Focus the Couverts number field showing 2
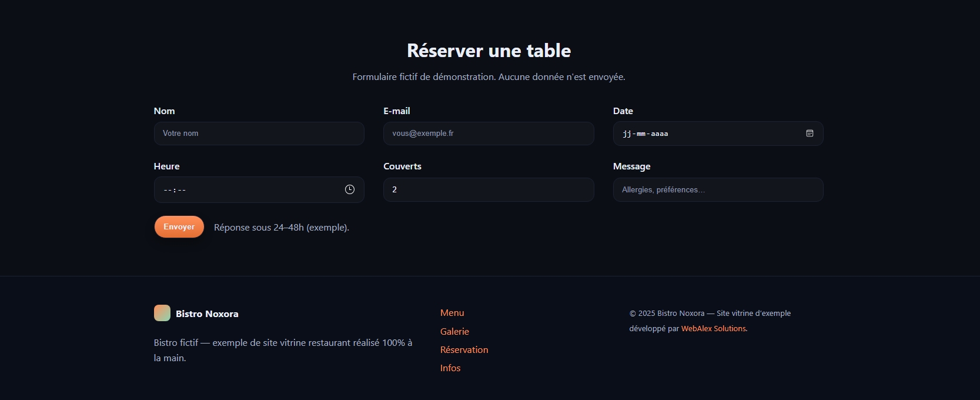The width and height of the screenshot is (980, 400). tap(488, 189)
